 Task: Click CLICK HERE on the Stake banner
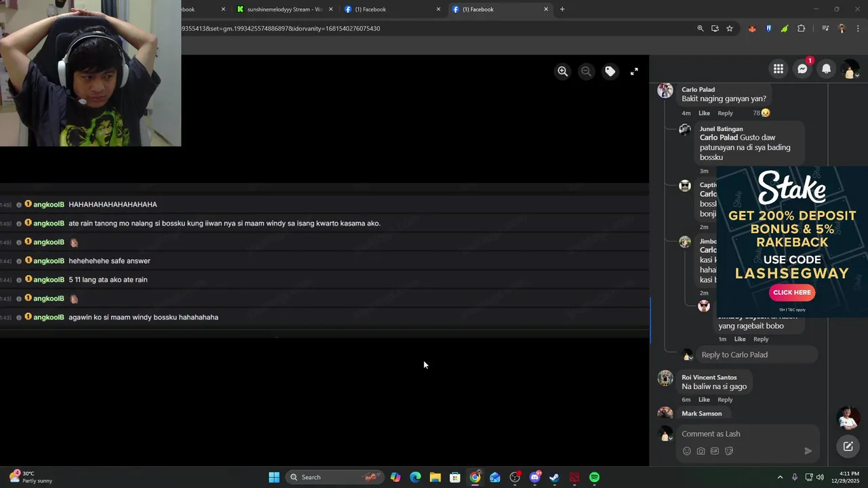(x=792, y=292)
